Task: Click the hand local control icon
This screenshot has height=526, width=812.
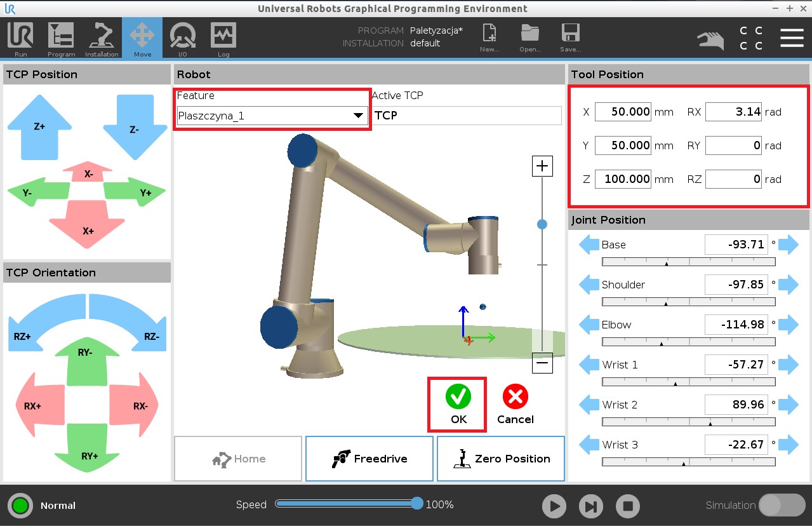Action: pyautogui.click(x=711, y=39)
